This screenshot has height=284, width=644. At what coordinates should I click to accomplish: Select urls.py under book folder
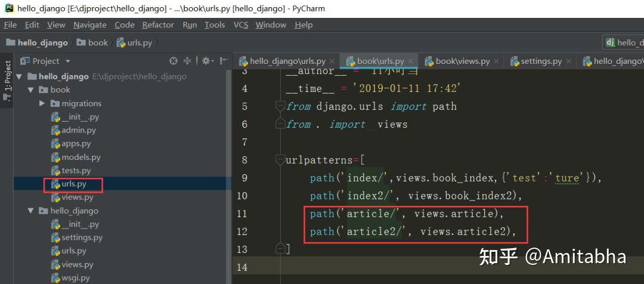tap(74, 184)
